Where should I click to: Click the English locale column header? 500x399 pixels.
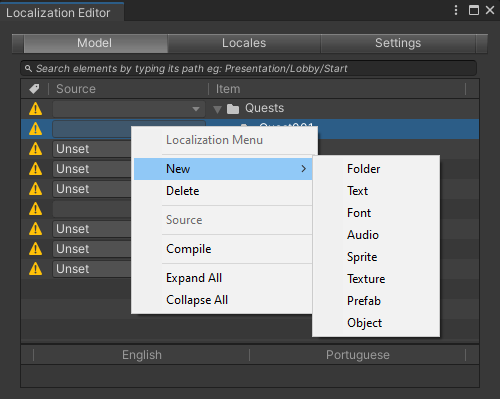click(142, 355)
